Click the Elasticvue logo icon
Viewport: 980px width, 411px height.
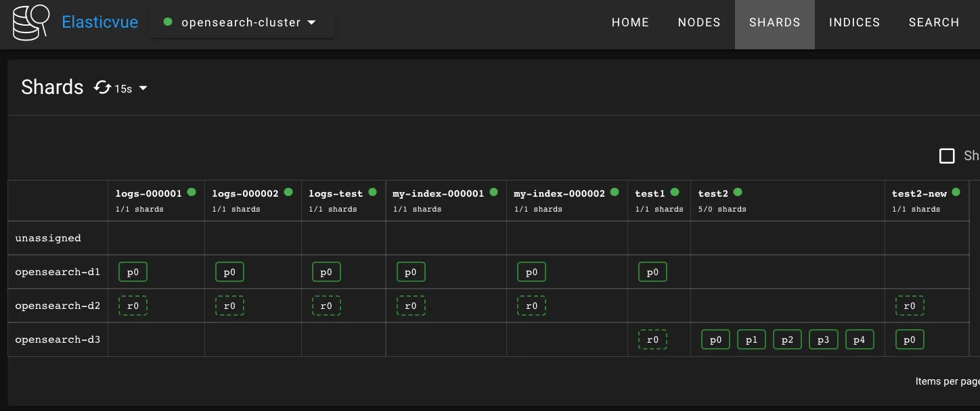pyautogui.click(x=31, y=22)
